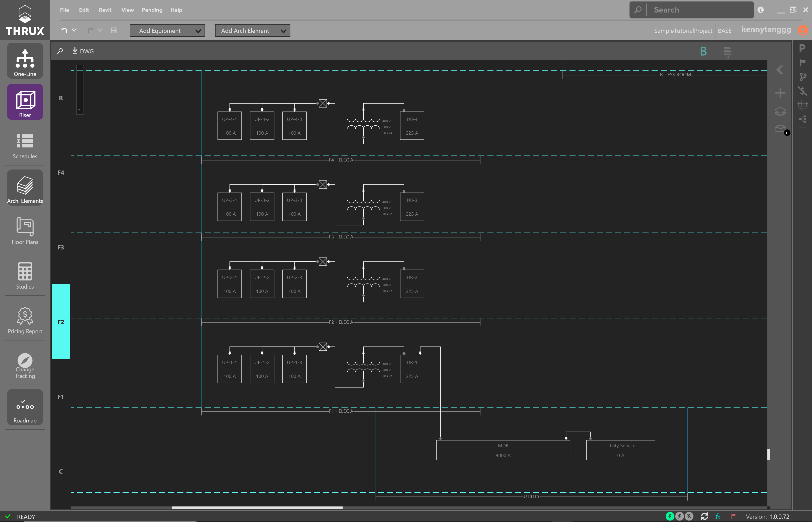The width and height of the screenshot is (812, 522).
Task: Open the Pending menu
Action: (152, 10)
